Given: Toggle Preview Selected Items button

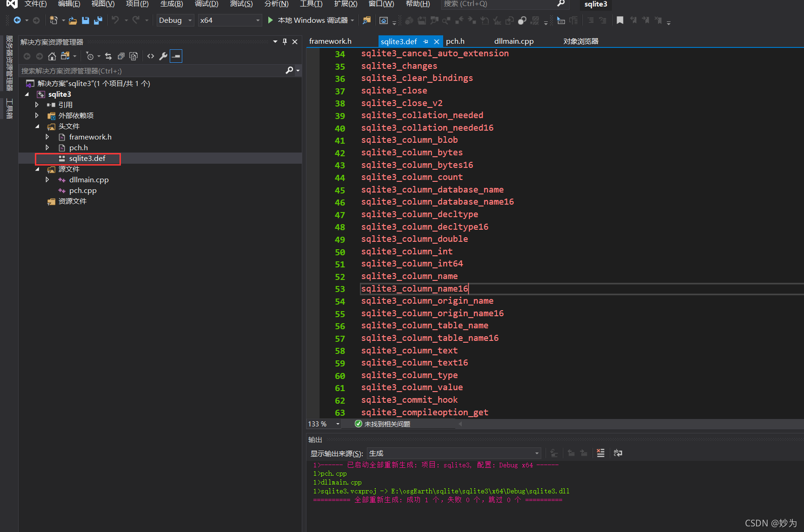Looking at the screenshot, I should click(x=176, y=56).
